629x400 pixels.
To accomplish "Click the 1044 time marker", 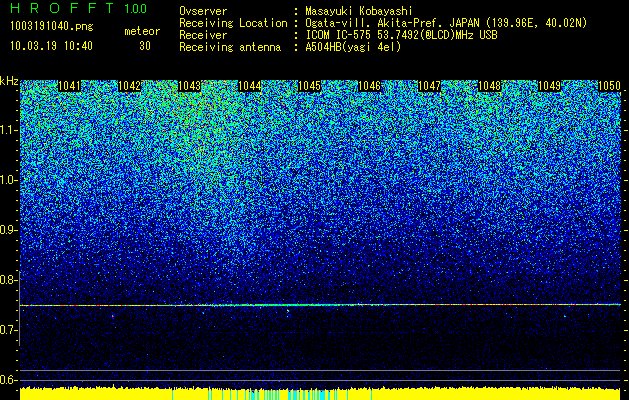I will click(x=250, y=86).
